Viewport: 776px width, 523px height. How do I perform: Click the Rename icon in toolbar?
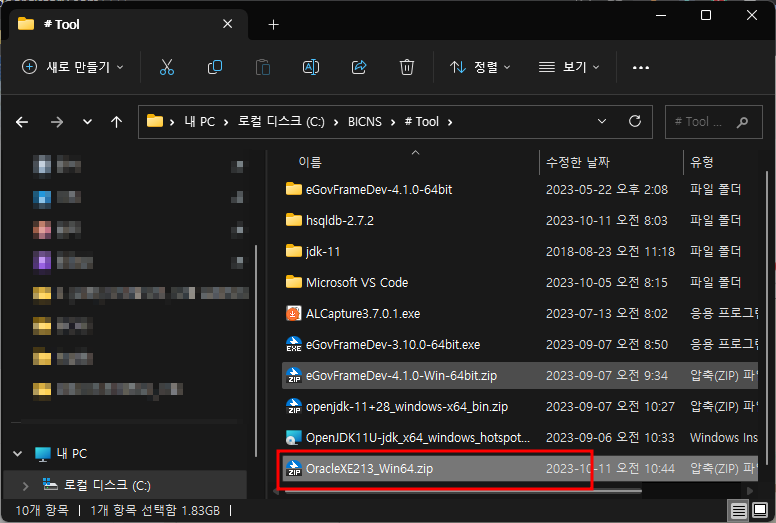tap(311, 67)
